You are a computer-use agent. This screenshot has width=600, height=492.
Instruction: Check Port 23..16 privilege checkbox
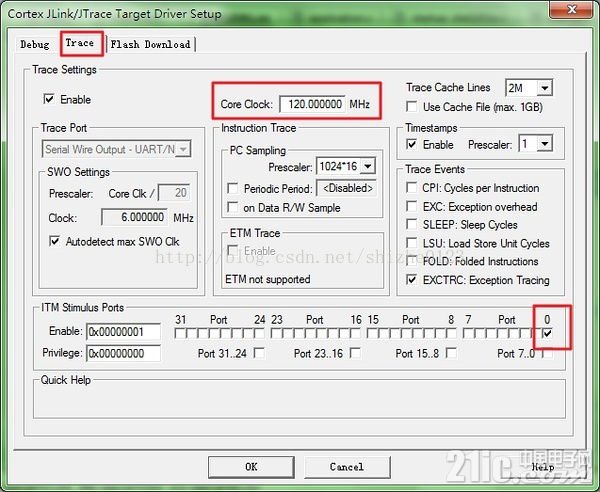click(x=355, y=353)
